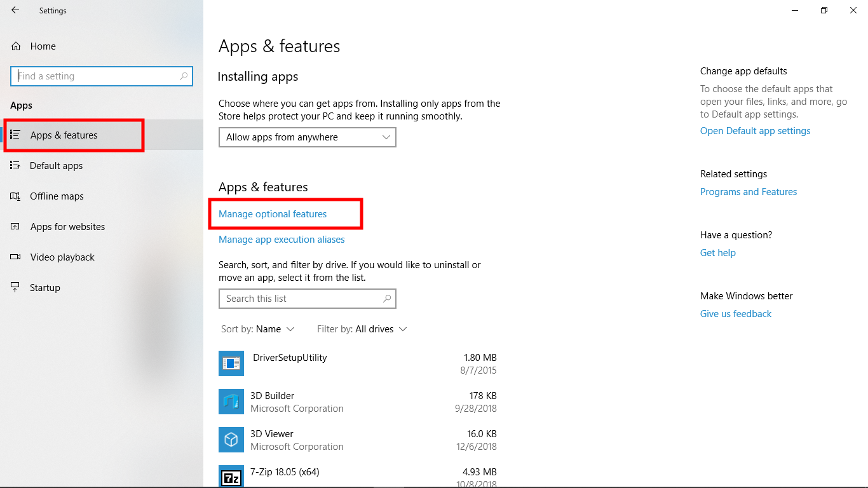
Task: Click the 178 KB size value
Action: (483, 396)
